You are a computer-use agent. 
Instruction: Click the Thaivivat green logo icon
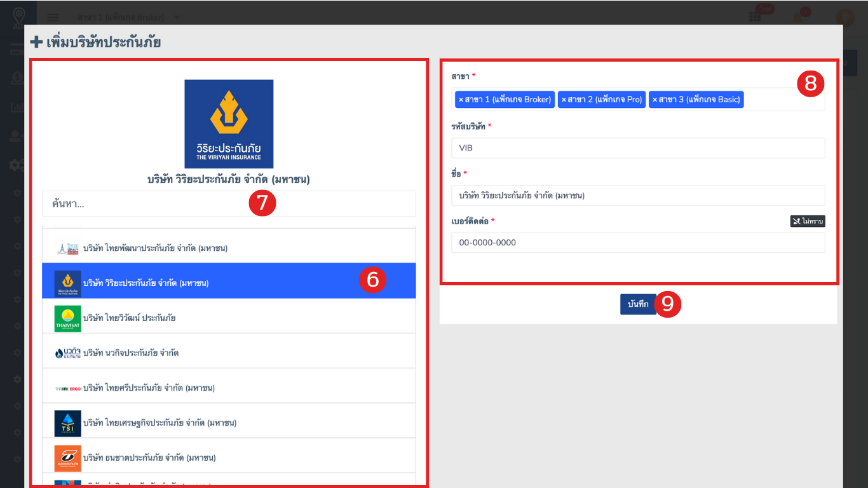(x=68, y=318)
